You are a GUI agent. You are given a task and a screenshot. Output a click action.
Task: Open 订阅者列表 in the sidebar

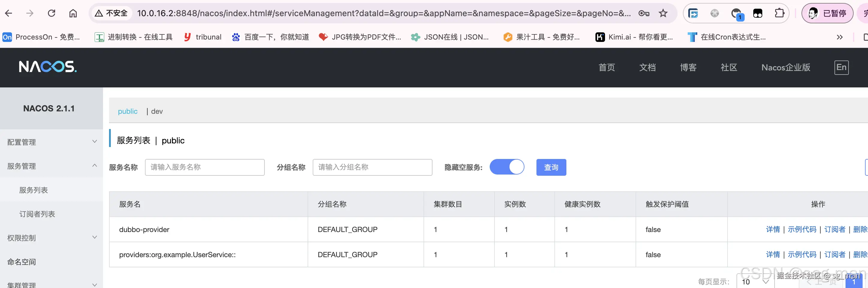point(52,214)
